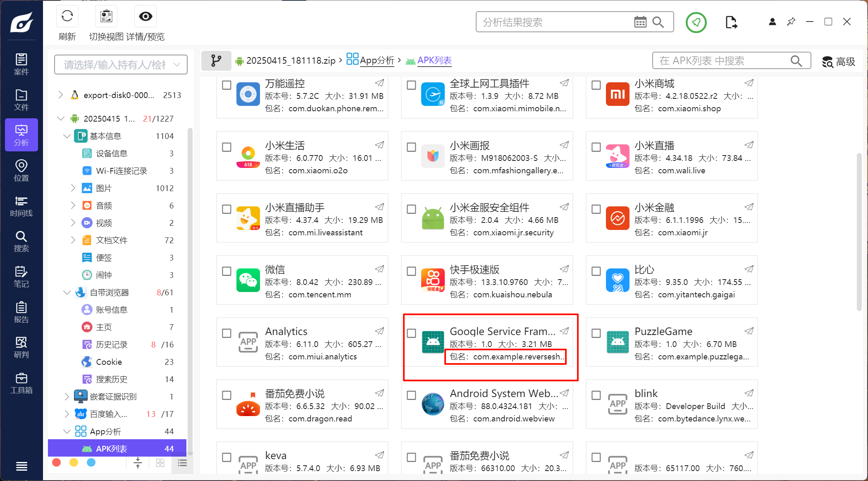Click the magnifier in 分析结果搜索 box
The width and height of the screenshot is (868, 481).
point(658,22)
